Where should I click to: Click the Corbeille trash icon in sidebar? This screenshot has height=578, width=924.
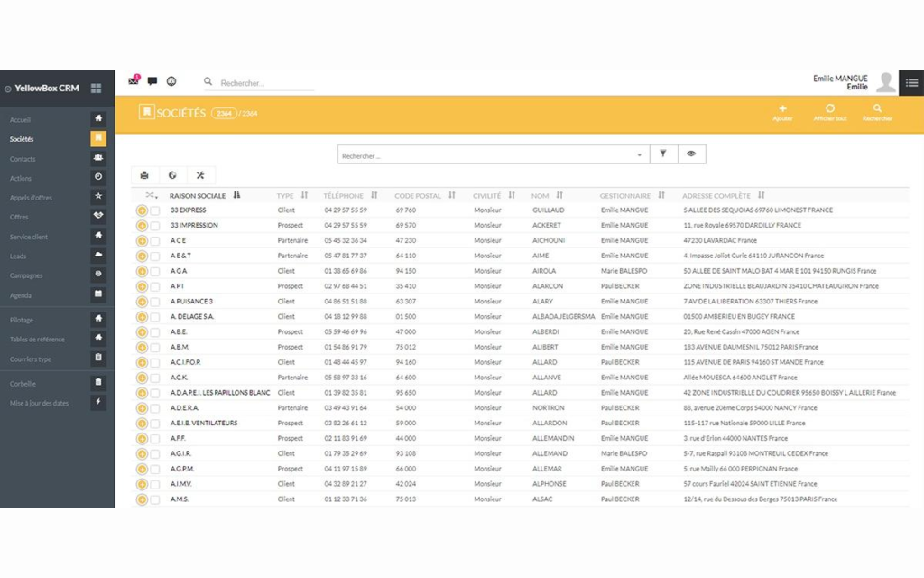[98, 382]
